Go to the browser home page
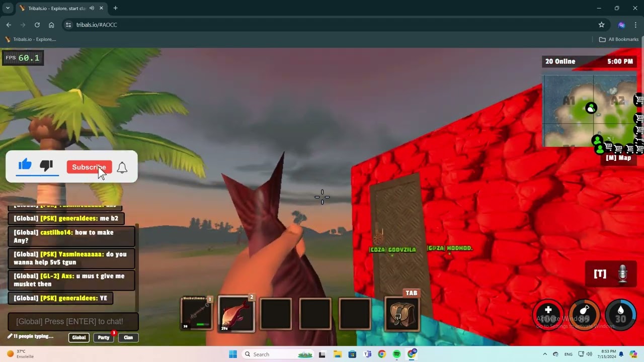Viewport: 644px width, 362px height. pyautogui.click(x=51, y=25)
